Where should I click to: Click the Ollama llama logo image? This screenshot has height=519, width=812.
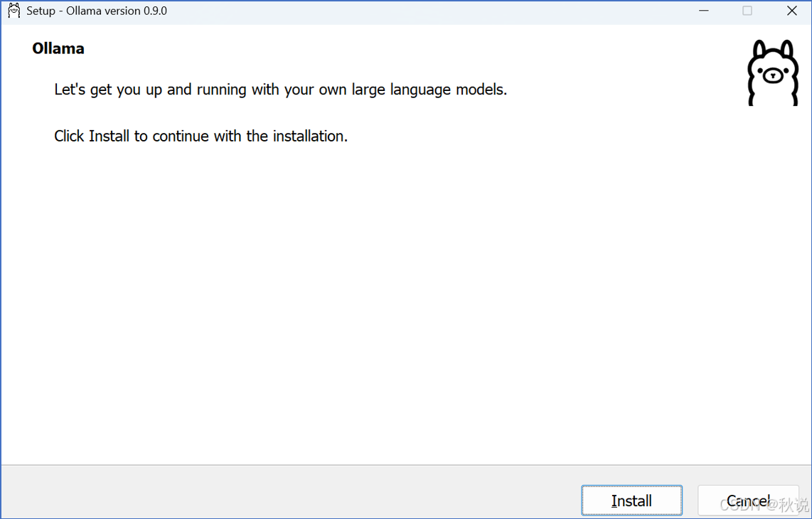(773, 73)
